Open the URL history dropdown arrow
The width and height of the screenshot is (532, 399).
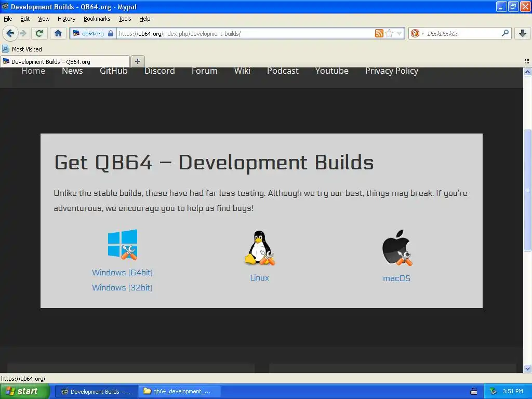(400, 33)
